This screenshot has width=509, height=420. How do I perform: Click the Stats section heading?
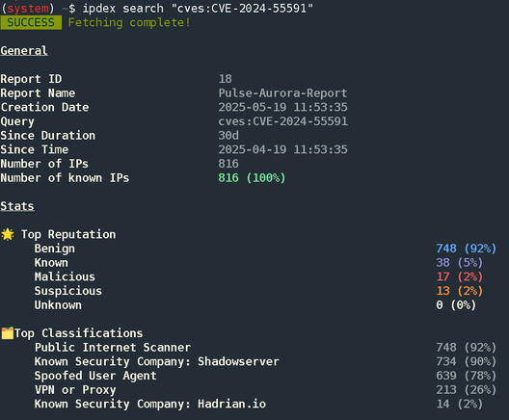tap(17, 206)
